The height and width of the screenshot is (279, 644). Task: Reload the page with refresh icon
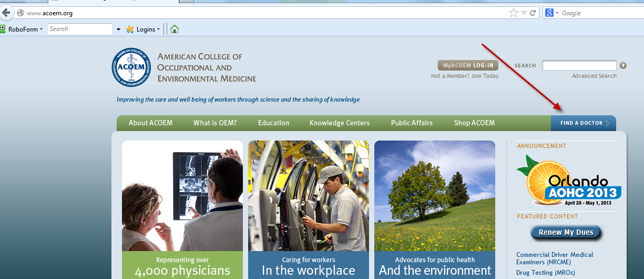533,13
